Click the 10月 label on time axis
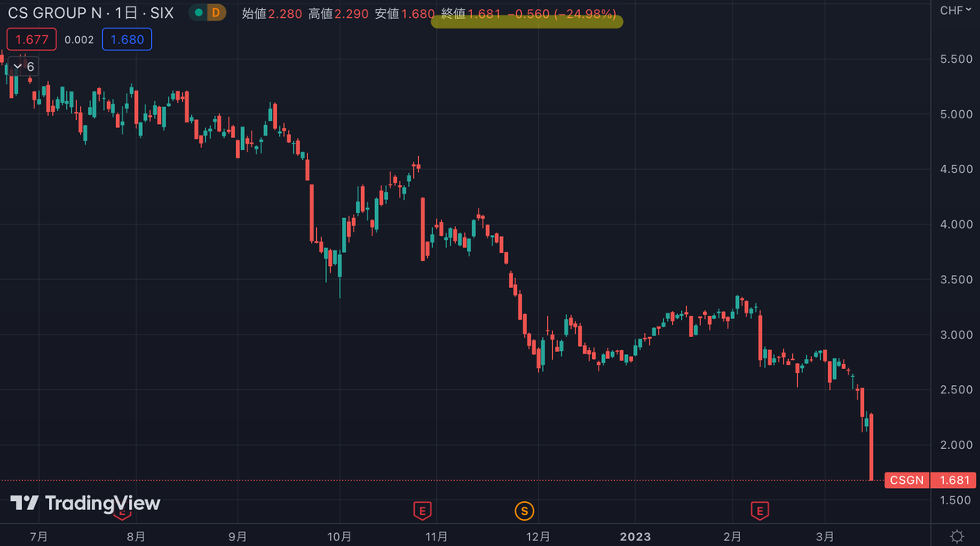Viewport: 980px width, 546px height. tap(339, 536)
